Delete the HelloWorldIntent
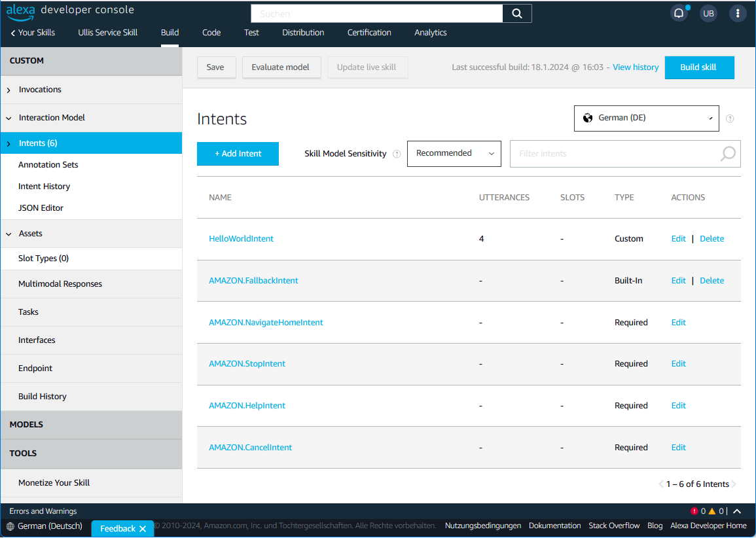The width and height of the screenshot is (756, 538). coord(711,239)
